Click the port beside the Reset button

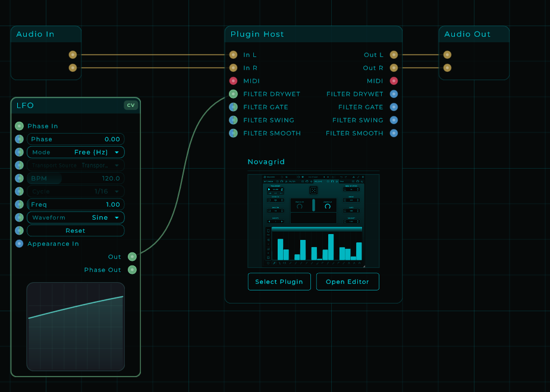pyautogui.click(x=19, y=230)
